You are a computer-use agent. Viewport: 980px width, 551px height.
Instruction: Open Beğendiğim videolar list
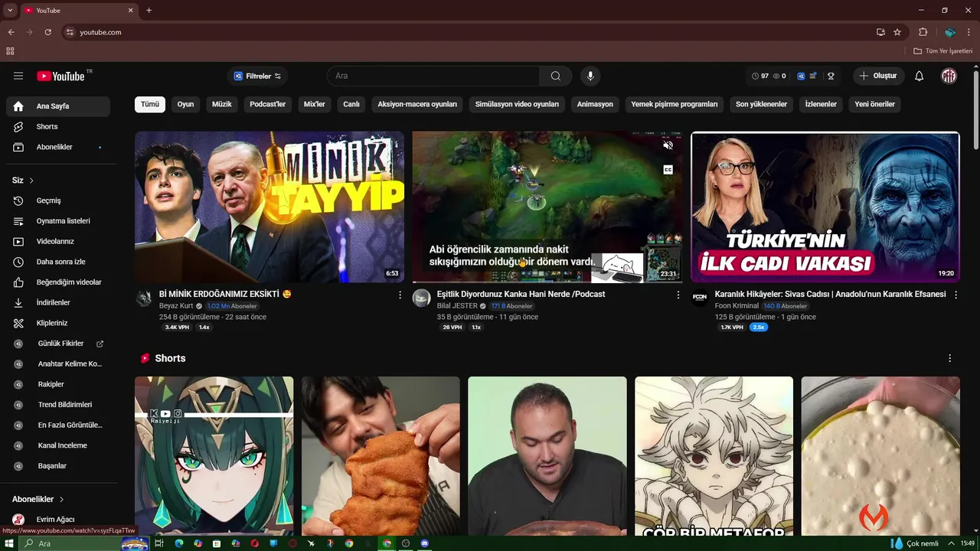58,282
